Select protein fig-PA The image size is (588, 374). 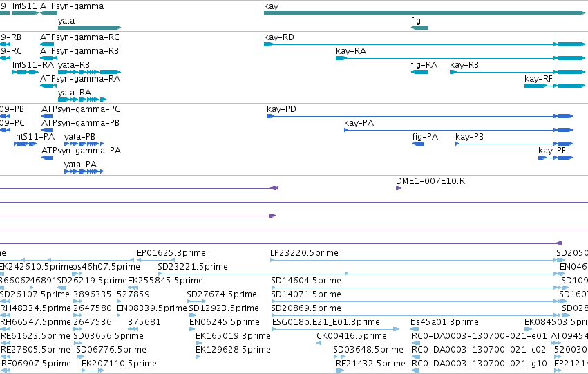point(418,144)
